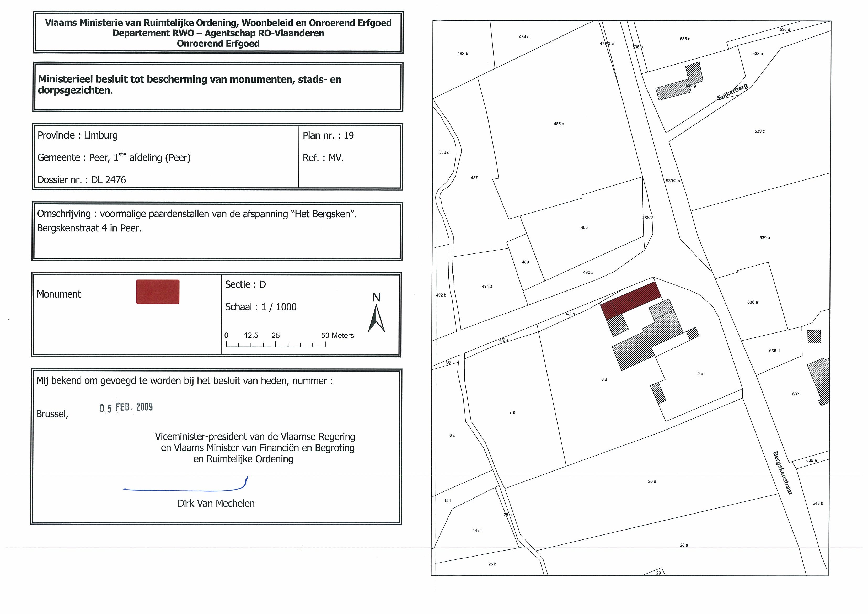Click the red Monument legend swatch

pos(158,292)
